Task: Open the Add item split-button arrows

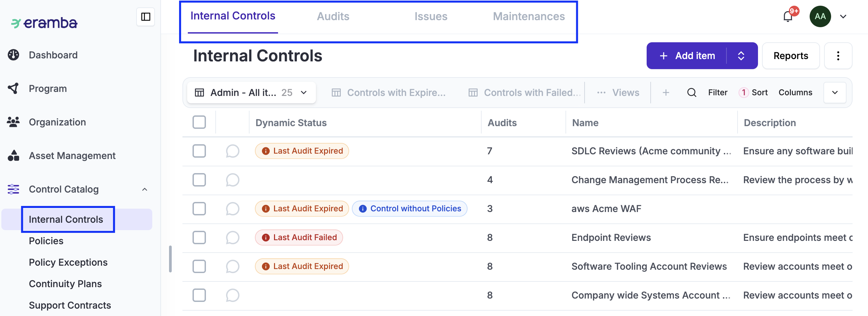Action: 741,56
